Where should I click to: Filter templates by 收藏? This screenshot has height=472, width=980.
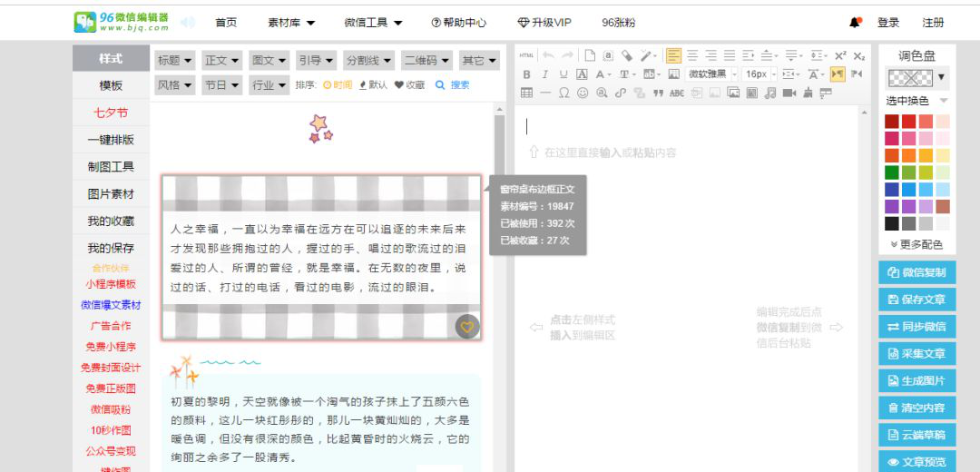[x=409, y=85]
